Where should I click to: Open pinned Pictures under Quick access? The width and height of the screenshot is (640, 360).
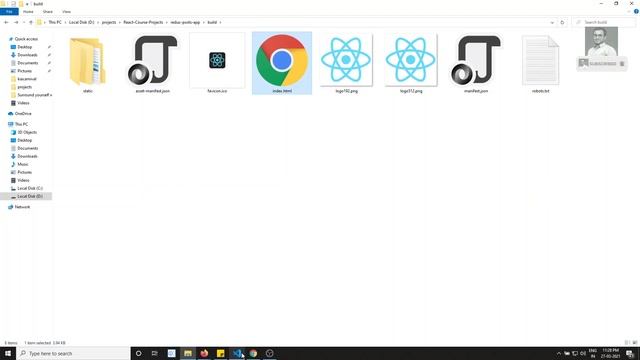(24, 71)
